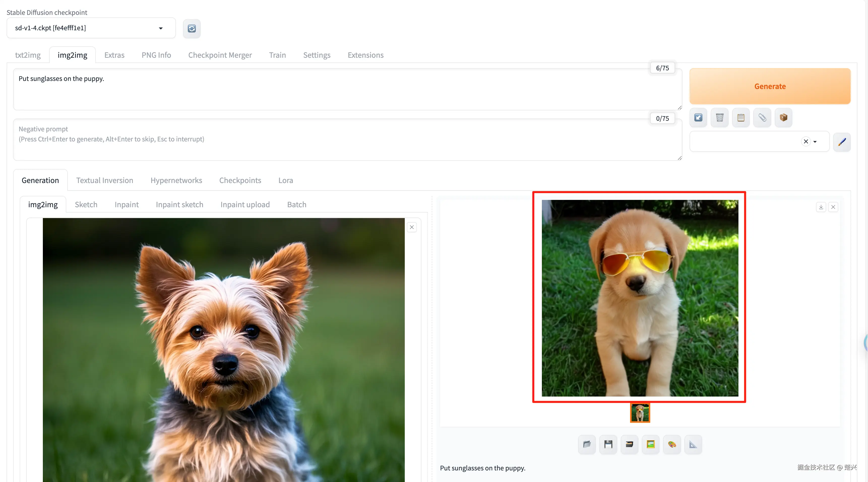Click the edit styles pencil icon
The image size is (868, 482).
pos(842,142)
